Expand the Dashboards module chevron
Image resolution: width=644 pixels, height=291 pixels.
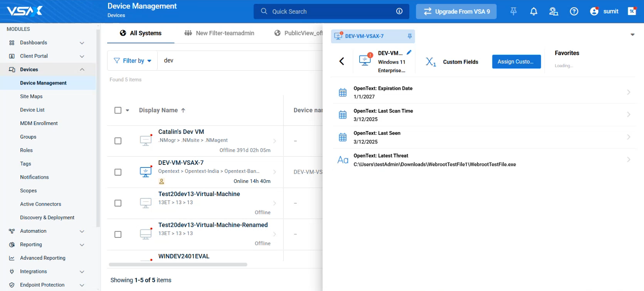click(x=82, y=43)
